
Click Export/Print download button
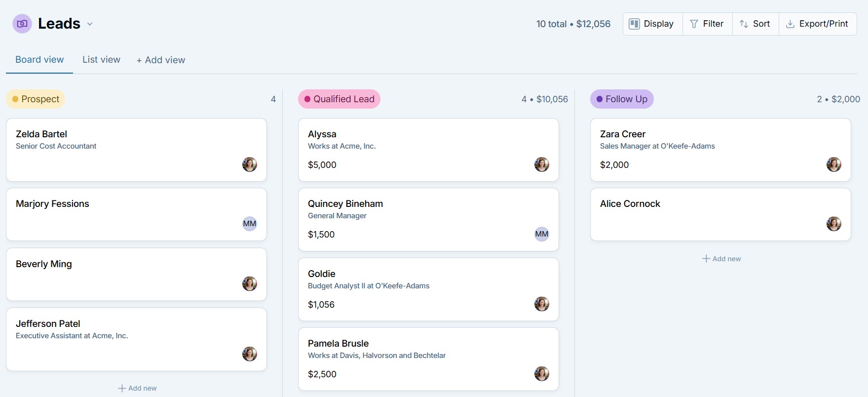click(x=817, y=24)
